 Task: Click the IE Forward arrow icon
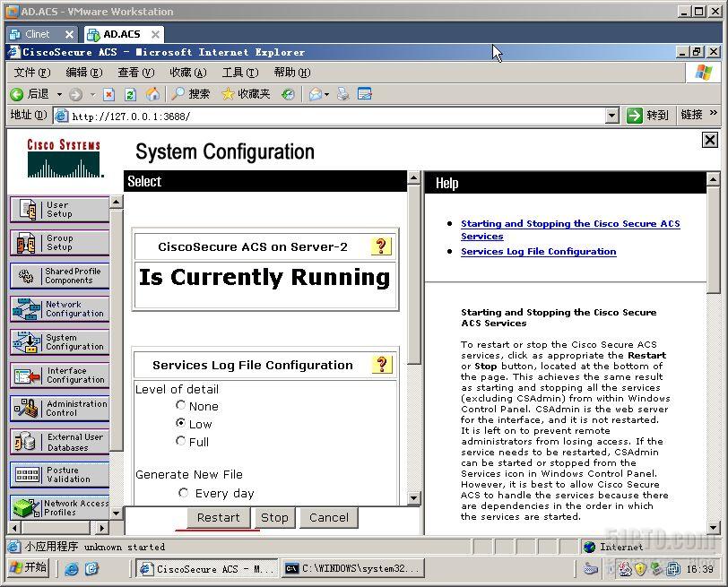pos(75,95)
